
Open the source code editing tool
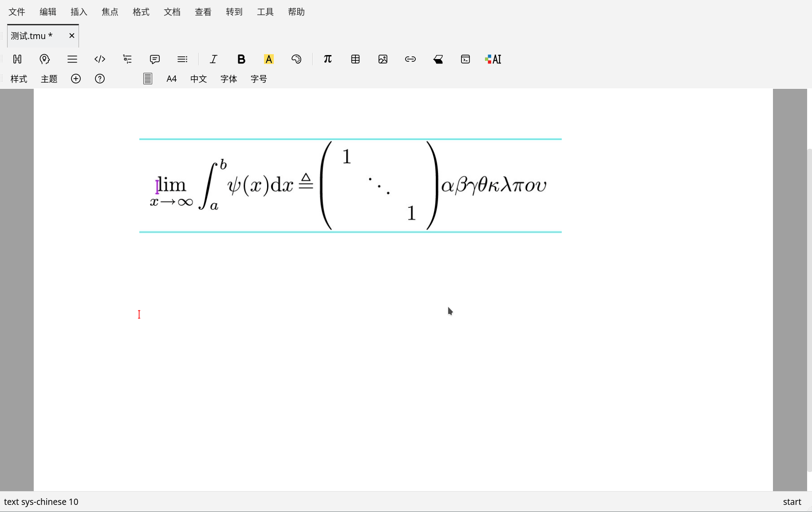coord(100,59)
